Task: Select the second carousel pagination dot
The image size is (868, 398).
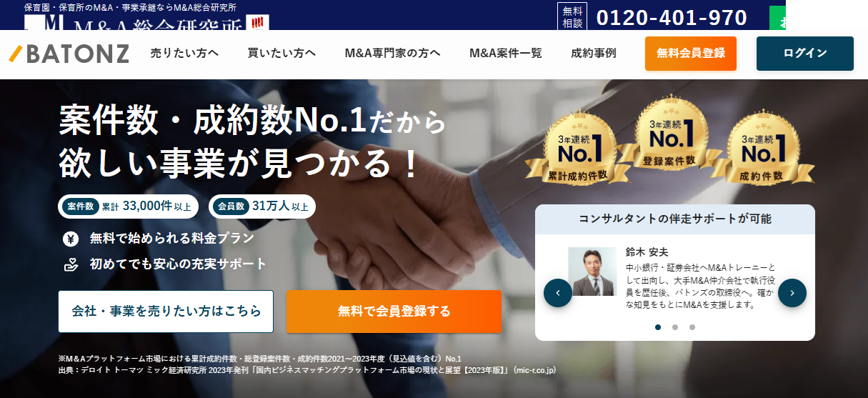Action: 675,327
